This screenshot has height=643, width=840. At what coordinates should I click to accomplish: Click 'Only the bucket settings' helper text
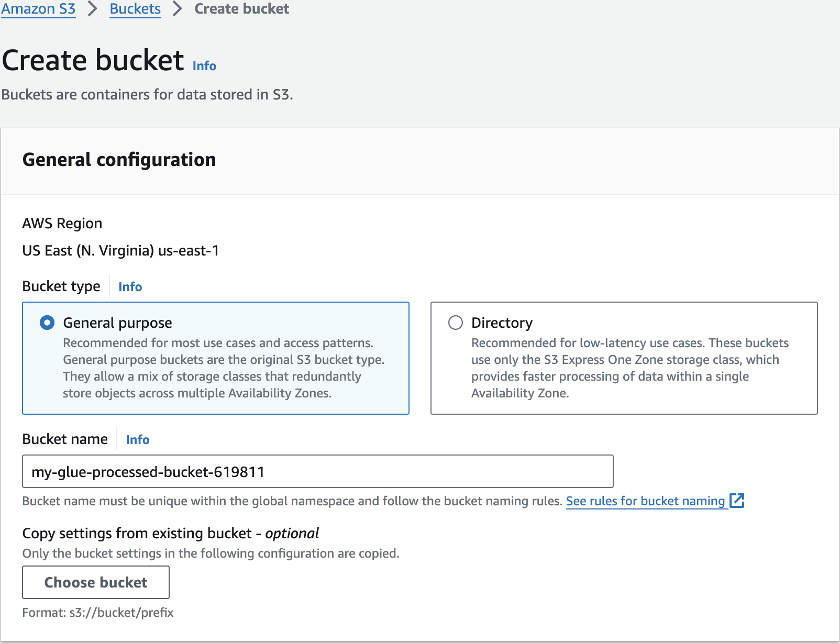211,553
